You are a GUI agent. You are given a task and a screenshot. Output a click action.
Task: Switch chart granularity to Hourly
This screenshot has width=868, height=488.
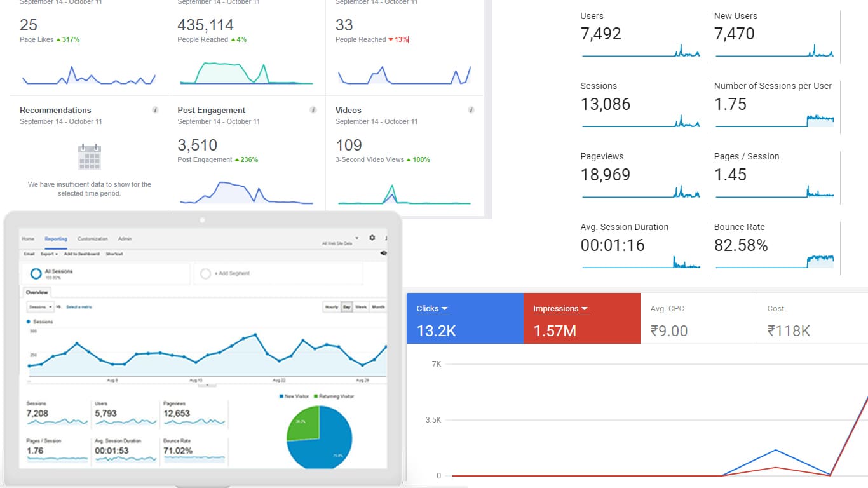[x=331, y=307]
